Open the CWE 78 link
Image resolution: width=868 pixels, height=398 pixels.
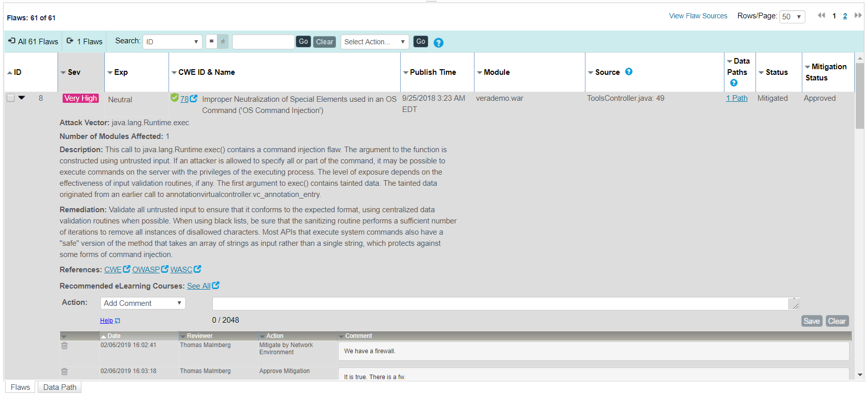184,99
